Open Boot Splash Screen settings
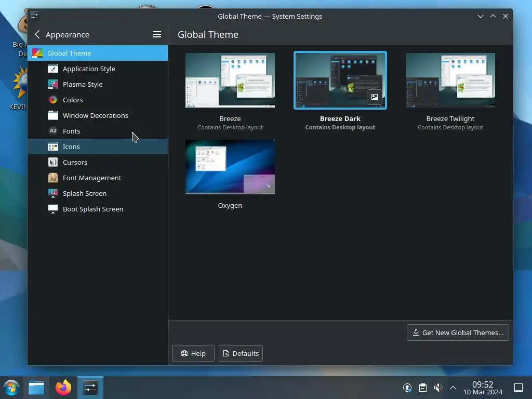The width and height of the screenshot is (532, 399). click(98, 209)
